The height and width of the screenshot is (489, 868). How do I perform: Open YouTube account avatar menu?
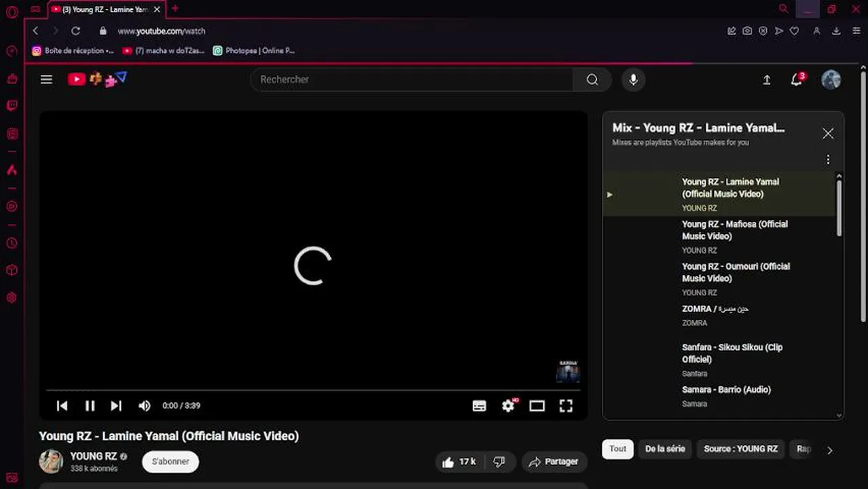[831, 79]
